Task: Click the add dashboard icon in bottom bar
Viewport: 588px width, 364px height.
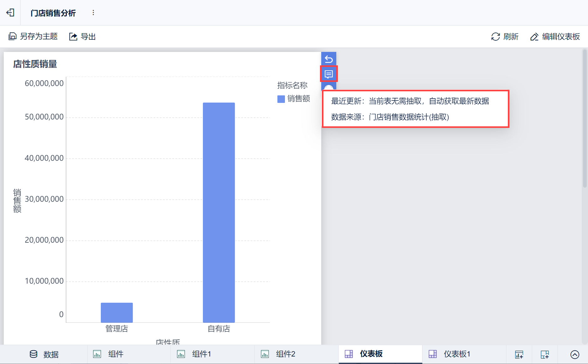Action: pos(545,355)
